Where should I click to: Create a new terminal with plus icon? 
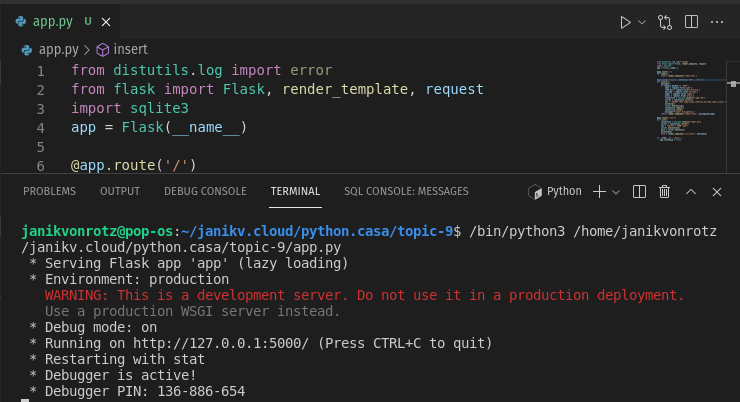(x=599, y=191)
